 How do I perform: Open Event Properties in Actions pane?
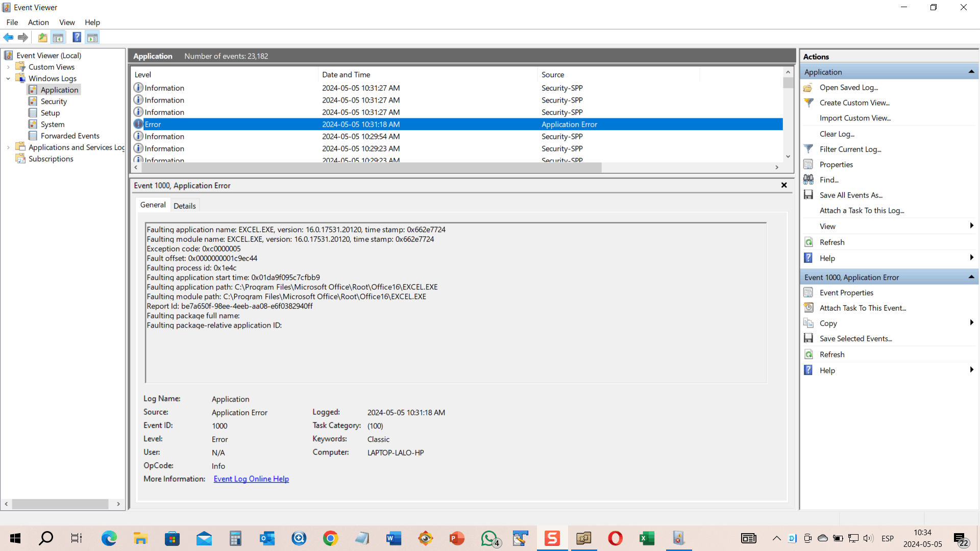(846, 293)
